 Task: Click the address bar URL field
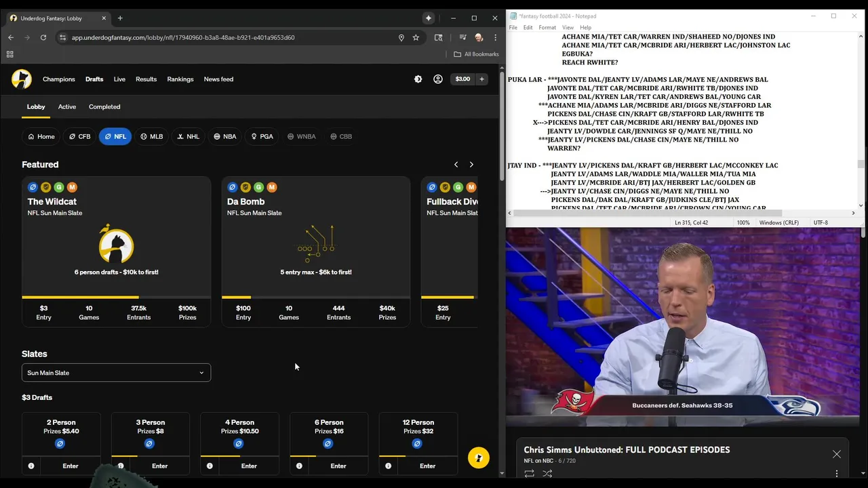tap(231, 37)
